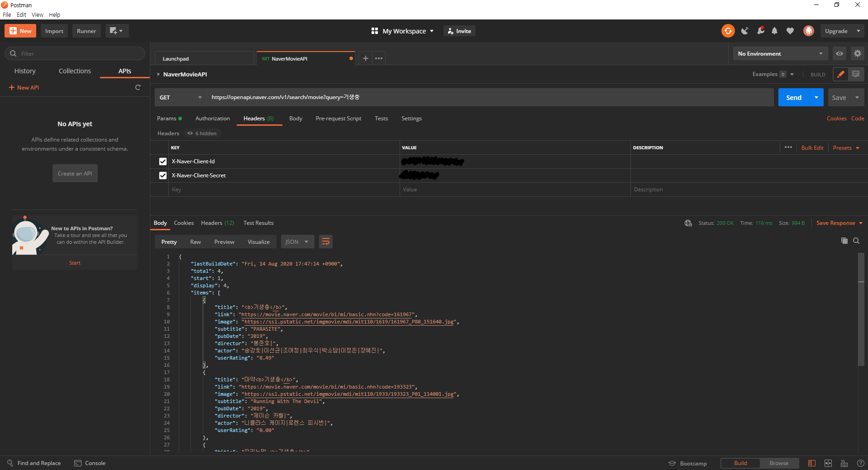The width and height of the screenshot is (868, 470).
Task: Open headers table options ellipsis
Action: pyautogui.click(x=788, y=147)
